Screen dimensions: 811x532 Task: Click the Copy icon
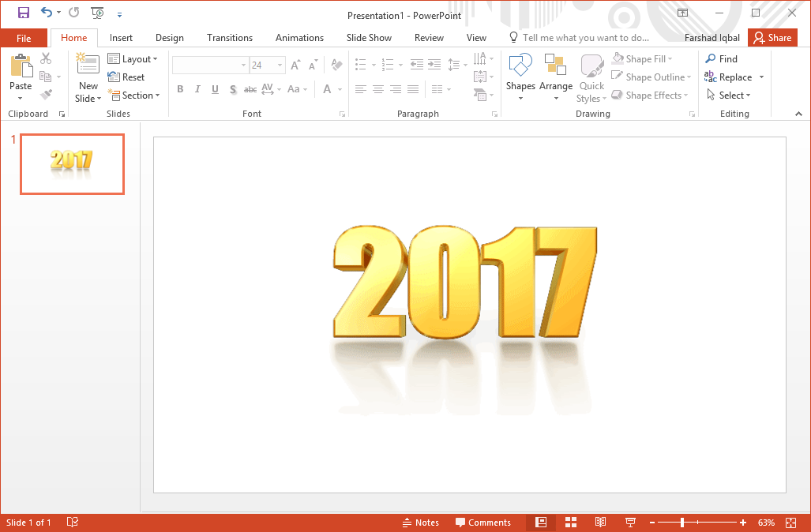tap(46, 77)
